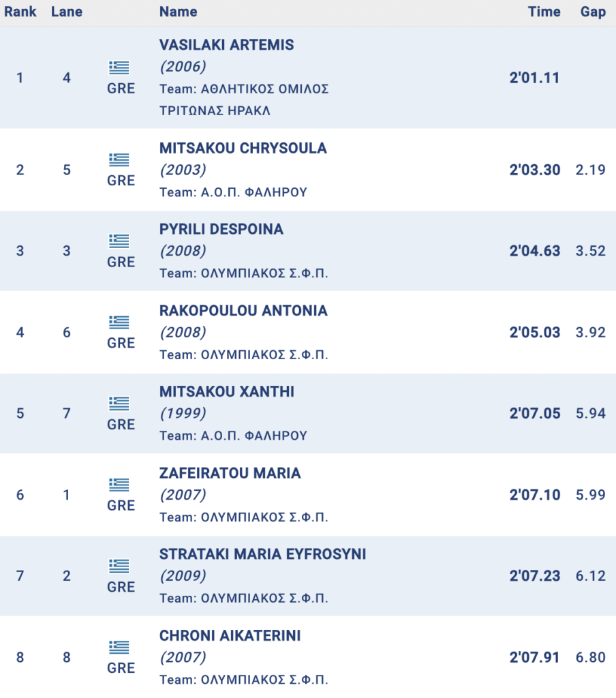
Task: Click the team line under CHRONI AIKATERINI
Action: 243,680
